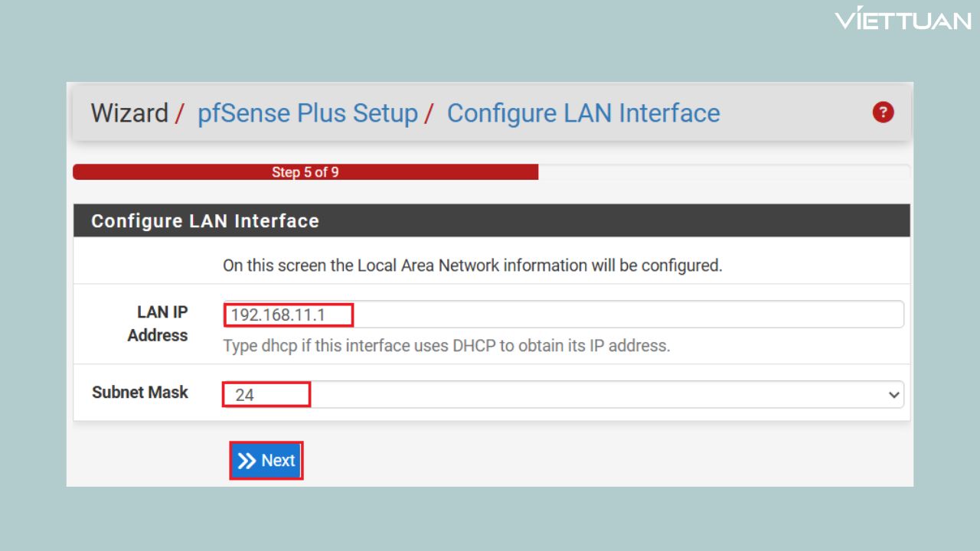
Task: Click the filled portion of the progress bar
Action: pyautogui.click(x=306, y=172)
